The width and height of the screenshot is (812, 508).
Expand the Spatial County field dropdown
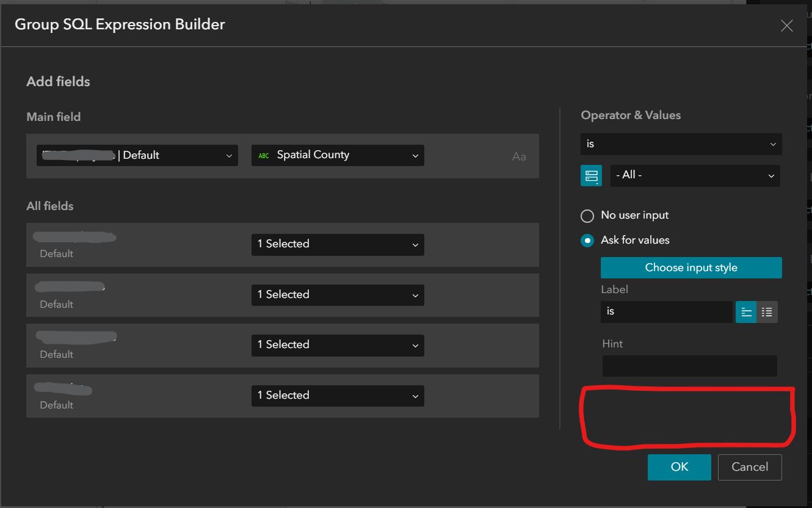[x=338, y=155]
